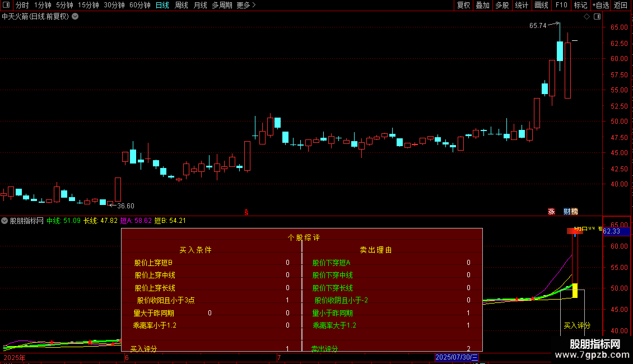Click the 2025/07/30 date label
633x364 pixels.
pyautogui.click(x=457, y=357)
